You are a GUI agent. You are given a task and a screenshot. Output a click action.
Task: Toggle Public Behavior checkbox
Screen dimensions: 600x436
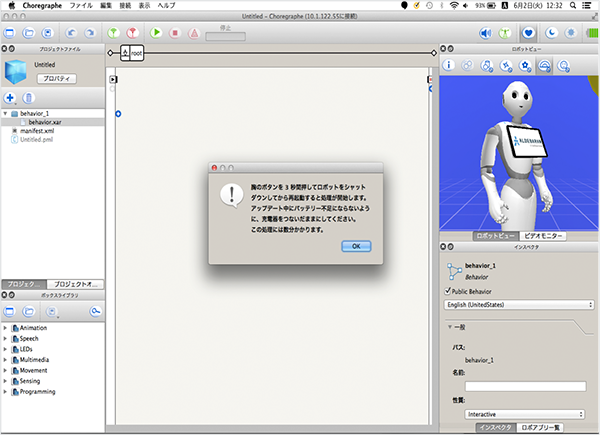click(447, 291)
